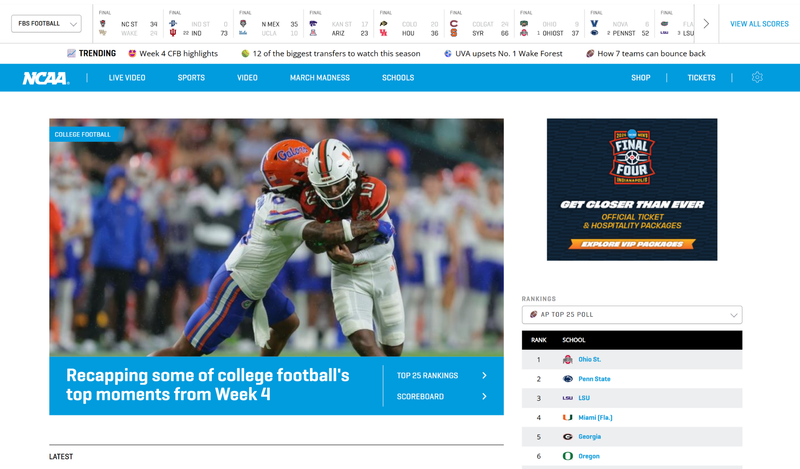Open the Video menu item
The image size is (800, 469).
pyautogui.click(x=247, y=78)
